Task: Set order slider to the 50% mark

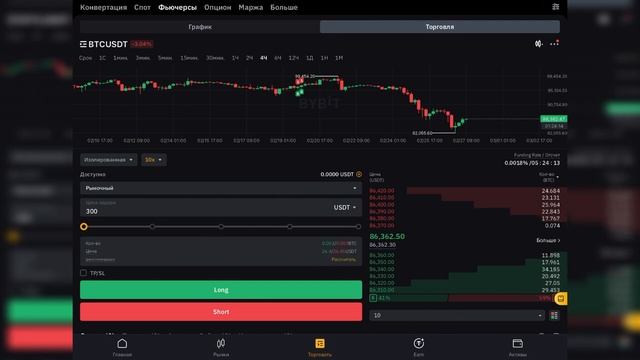Action: tap(221, 227)
